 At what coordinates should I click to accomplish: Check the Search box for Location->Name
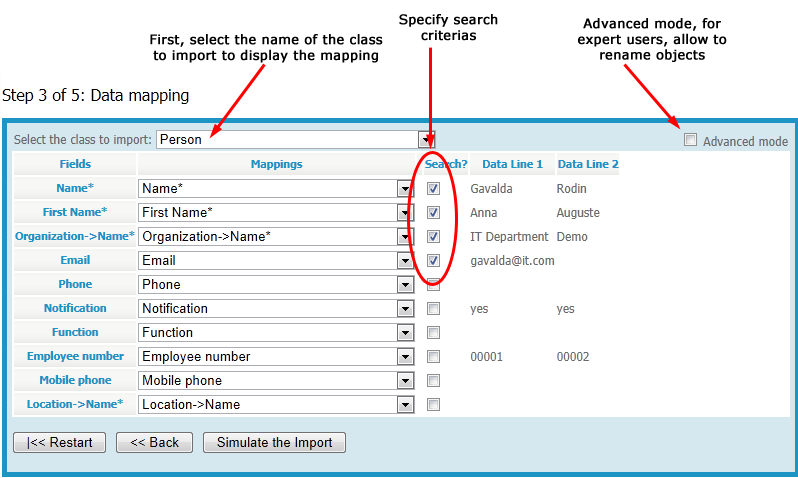[433, 405]
